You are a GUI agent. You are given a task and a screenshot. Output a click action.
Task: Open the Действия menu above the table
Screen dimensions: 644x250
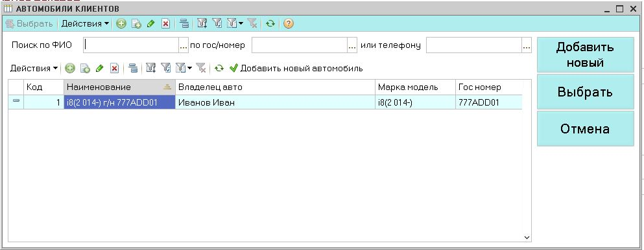coord(34,69)
